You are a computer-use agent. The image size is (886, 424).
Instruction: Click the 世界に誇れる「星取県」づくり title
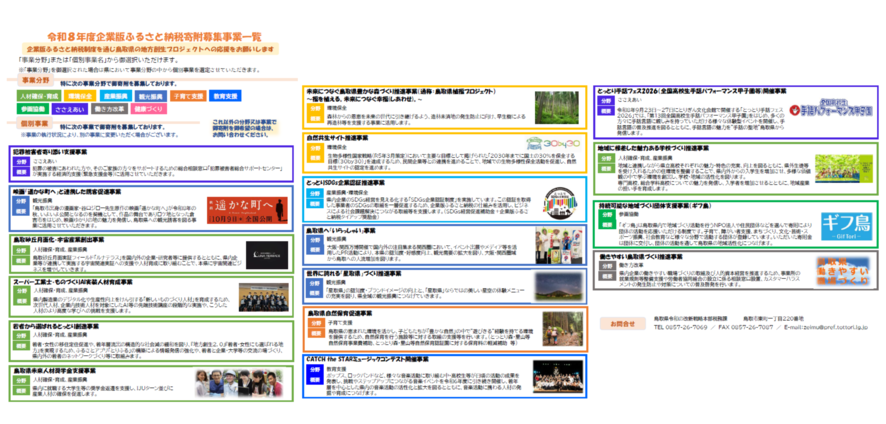(353, 274)
